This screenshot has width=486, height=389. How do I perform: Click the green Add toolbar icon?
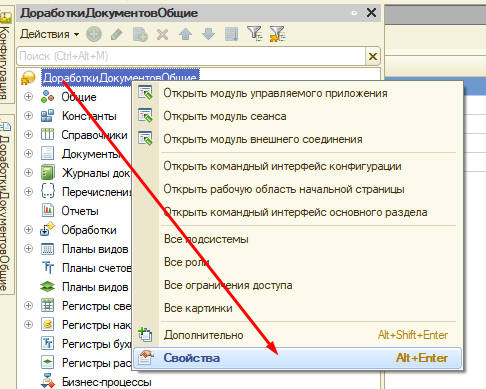[x=94, y=34]
